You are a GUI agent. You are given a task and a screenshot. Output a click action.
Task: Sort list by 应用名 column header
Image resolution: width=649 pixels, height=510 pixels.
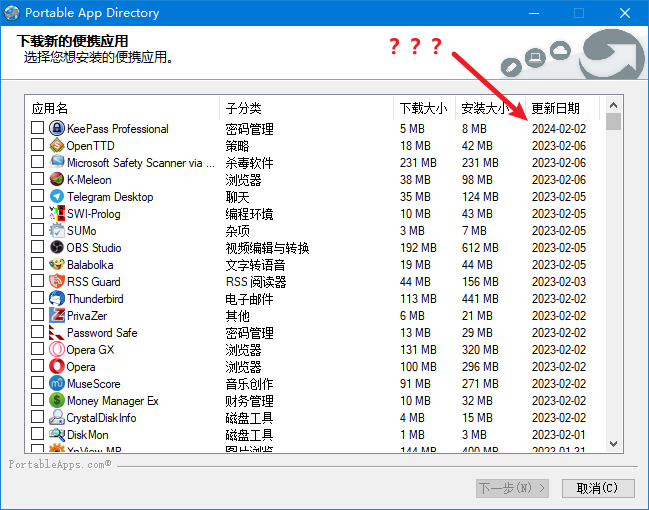click(122, 108)
